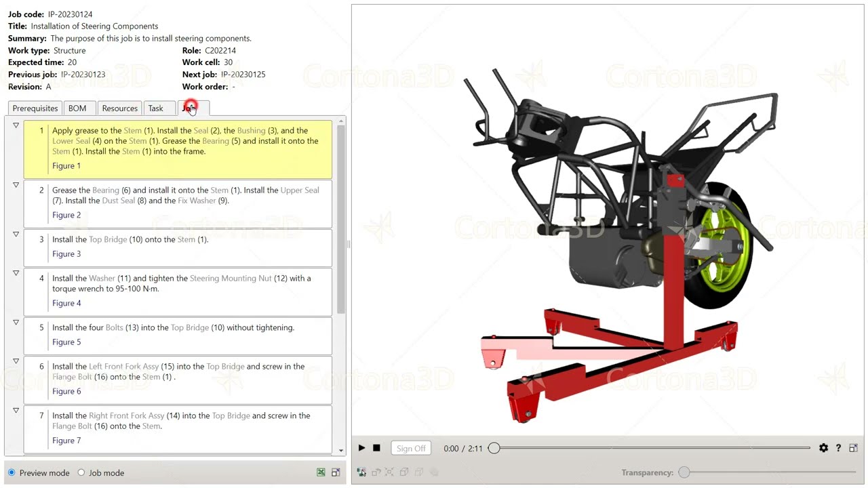Image resolution: width=868 pixels, height=488 pixels.
Task: Click the Lower Seal link in step 1
Action: pyautogui.click(x=71, y=141)
